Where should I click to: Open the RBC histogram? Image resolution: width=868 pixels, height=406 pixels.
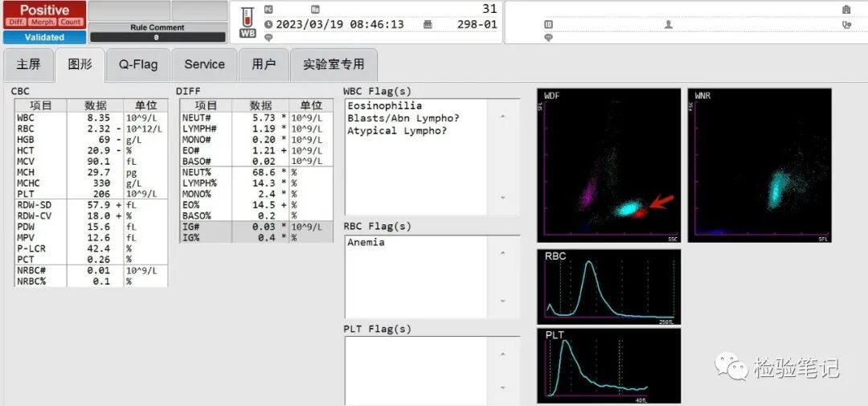[609, 287]
